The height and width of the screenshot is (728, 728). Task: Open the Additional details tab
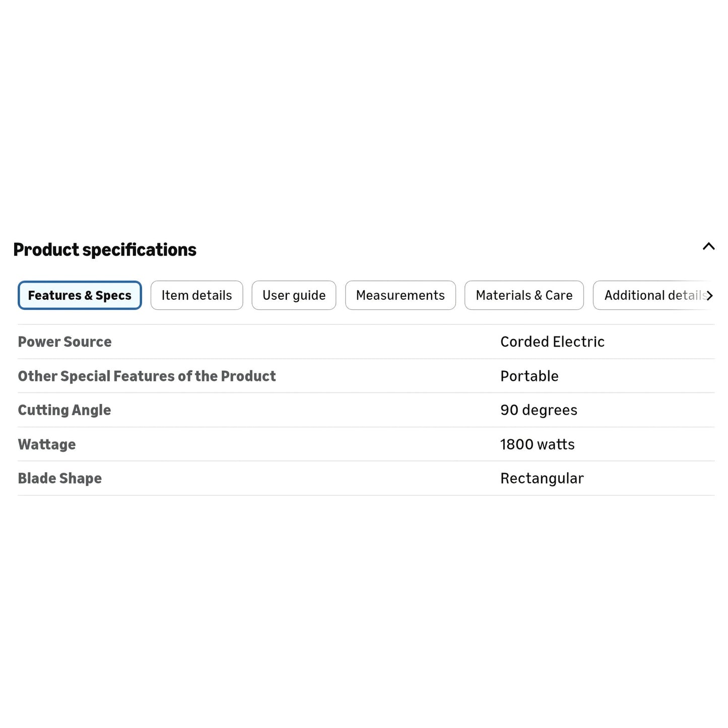[x=654, y=295]
